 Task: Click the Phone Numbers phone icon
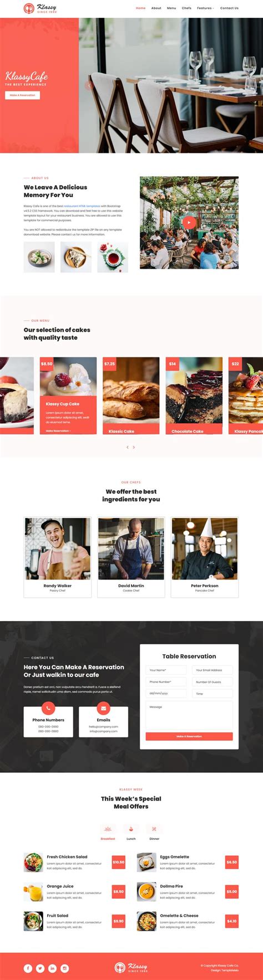(x=48, y=707)
